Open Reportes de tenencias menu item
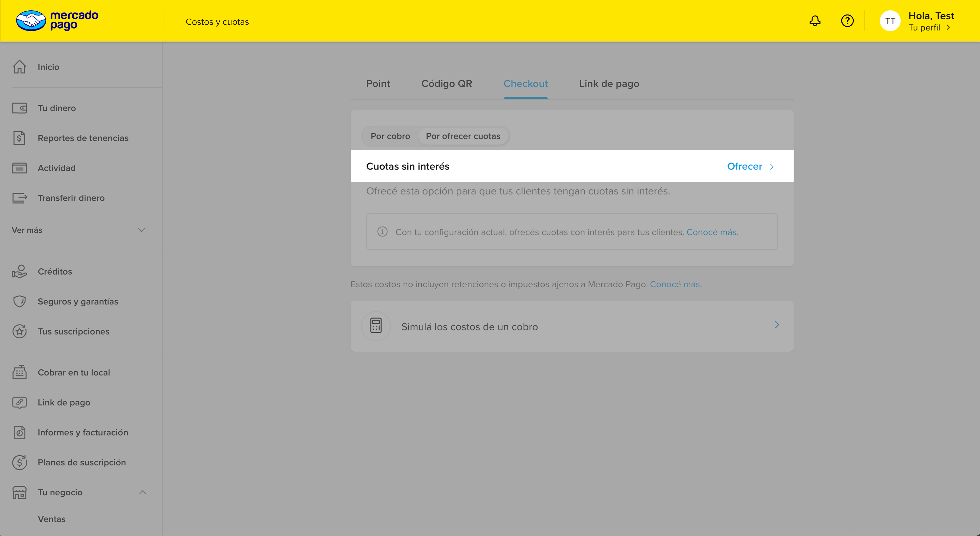This screenshot has height=536, width=980. (83, 138)
